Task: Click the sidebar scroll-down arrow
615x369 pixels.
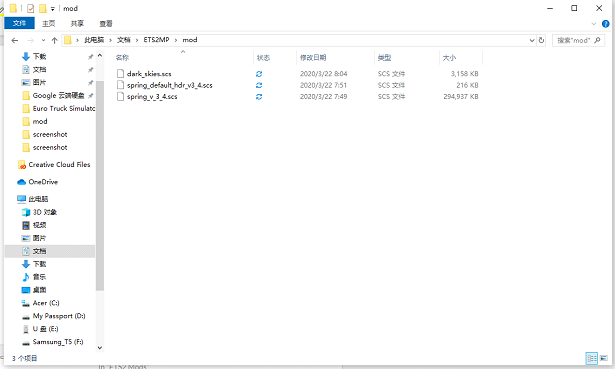Action: [100, 347]
